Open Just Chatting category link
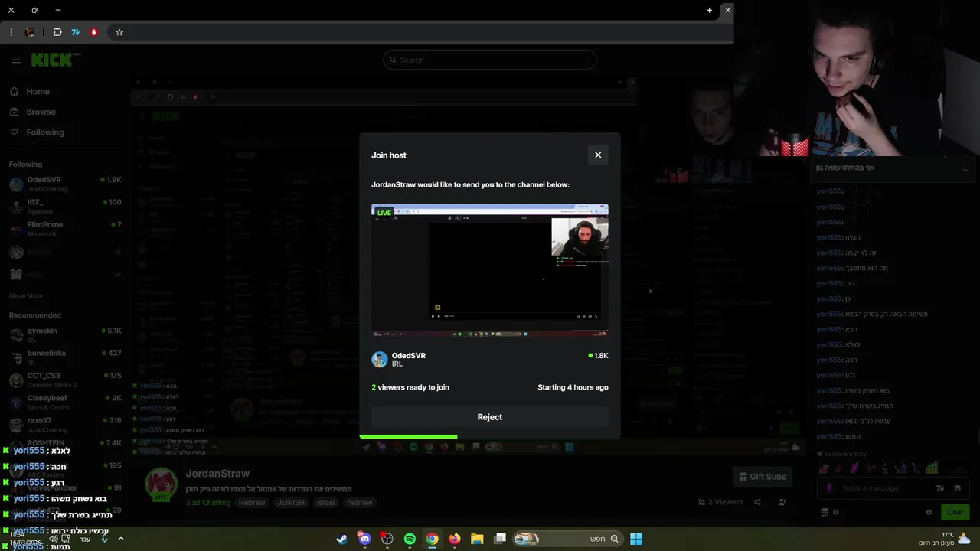980x551 pixels. pyautogui.click(x=207, y=503)
